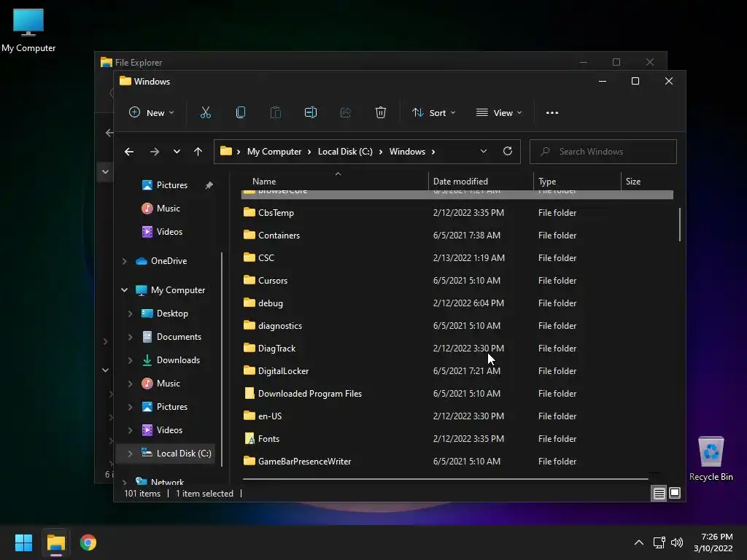
Task: Click the Search Windows input field
Action: 603,152
